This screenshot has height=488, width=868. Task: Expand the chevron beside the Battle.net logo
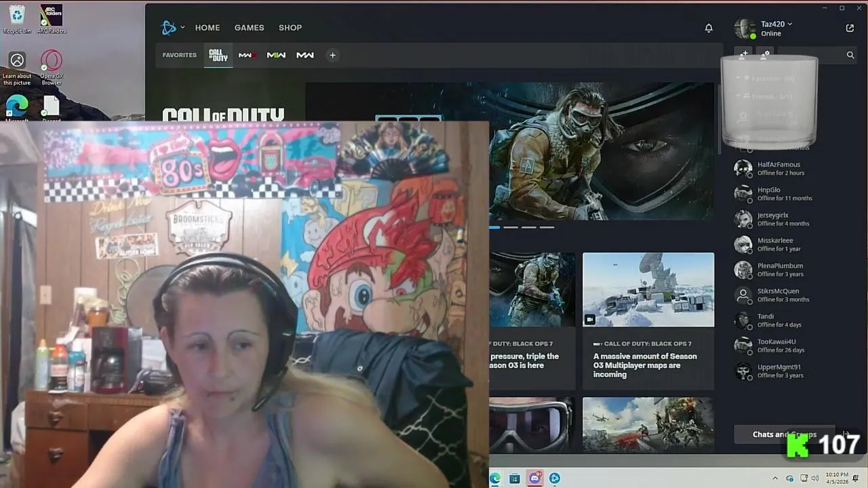pyautogui.click(x=182, y=28)
